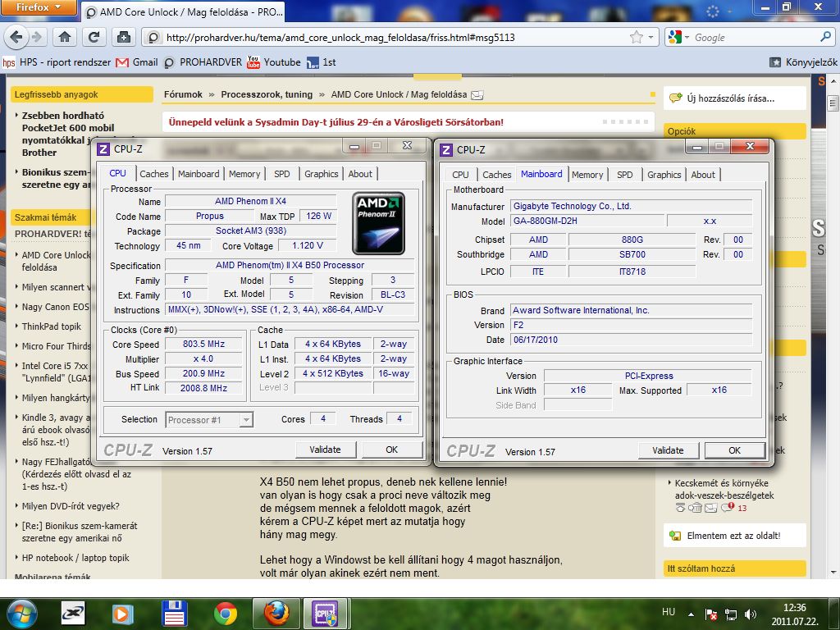
Task: Open the 1st bookmark
Action: tap(322, 62)
